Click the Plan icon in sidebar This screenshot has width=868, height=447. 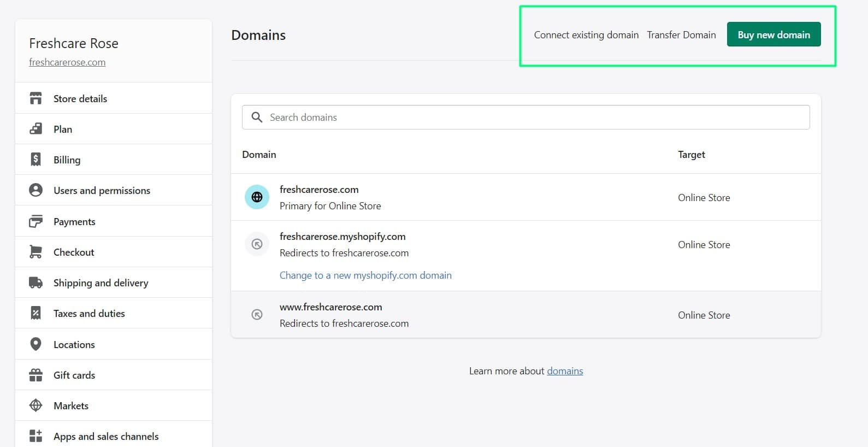coord(36,129)
